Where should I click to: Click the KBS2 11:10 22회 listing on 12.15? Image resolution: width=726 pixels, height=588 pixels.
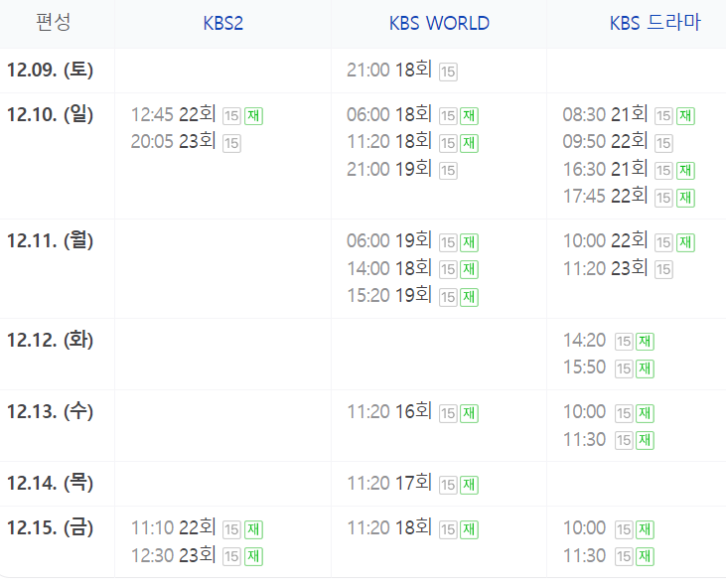173,528
